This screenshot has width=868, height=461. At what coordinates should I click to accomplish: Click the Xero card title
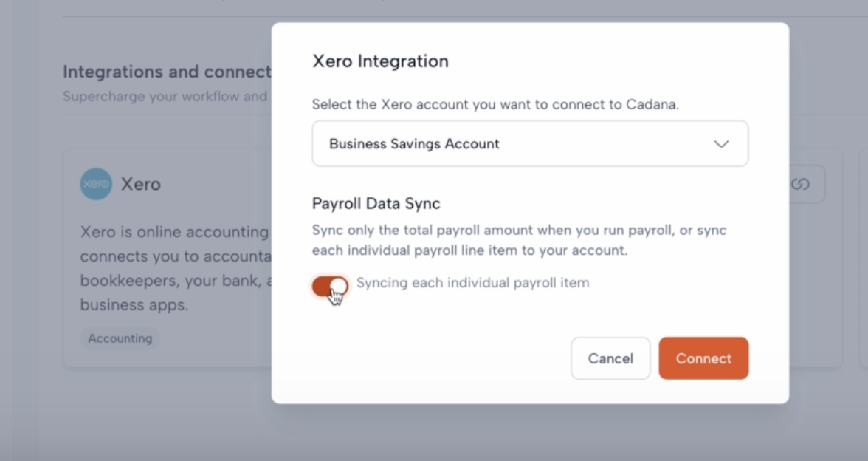(x=140, y=184)
